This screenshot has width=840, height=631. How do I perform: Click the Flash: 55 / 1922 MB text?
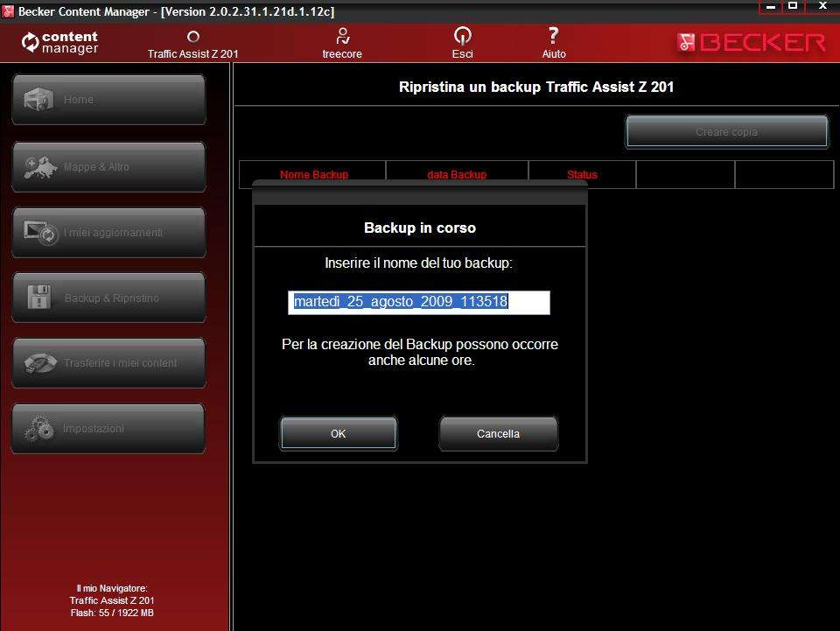pyautogui.click(x=112, y=613)
